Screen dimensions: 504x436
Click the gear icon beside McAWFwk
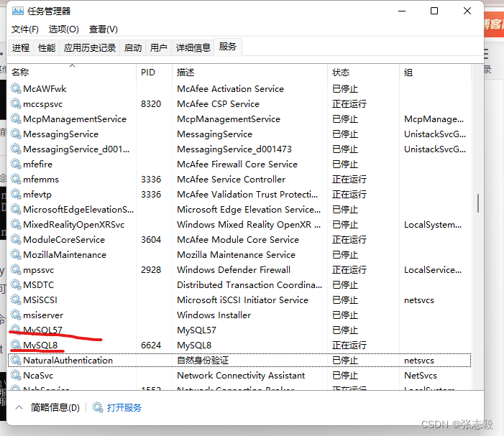16,88
